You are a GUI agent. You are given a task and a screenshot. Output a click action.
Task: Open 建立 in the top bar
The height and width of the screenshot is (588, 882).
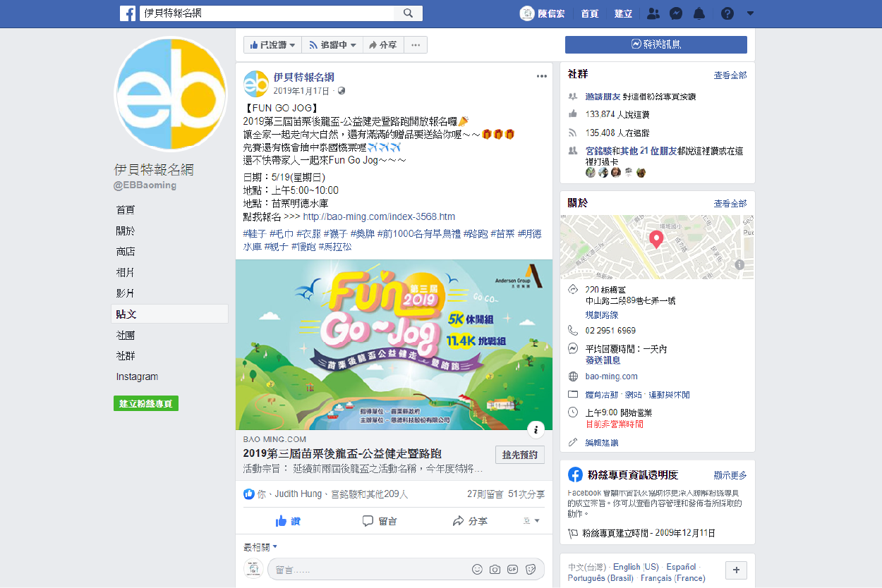click(x=623, y=13)
